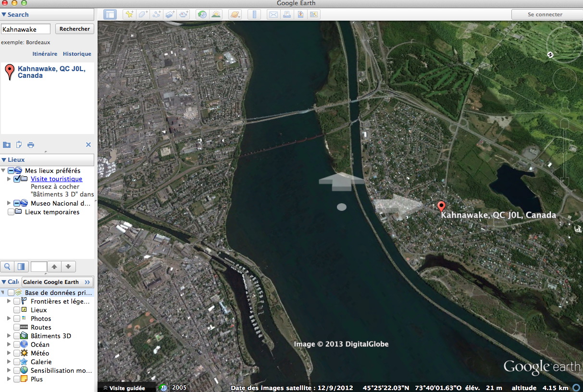Print search results printer icon
The height and width of the screenshot is (392, 583).
click(x=31, y=145)
